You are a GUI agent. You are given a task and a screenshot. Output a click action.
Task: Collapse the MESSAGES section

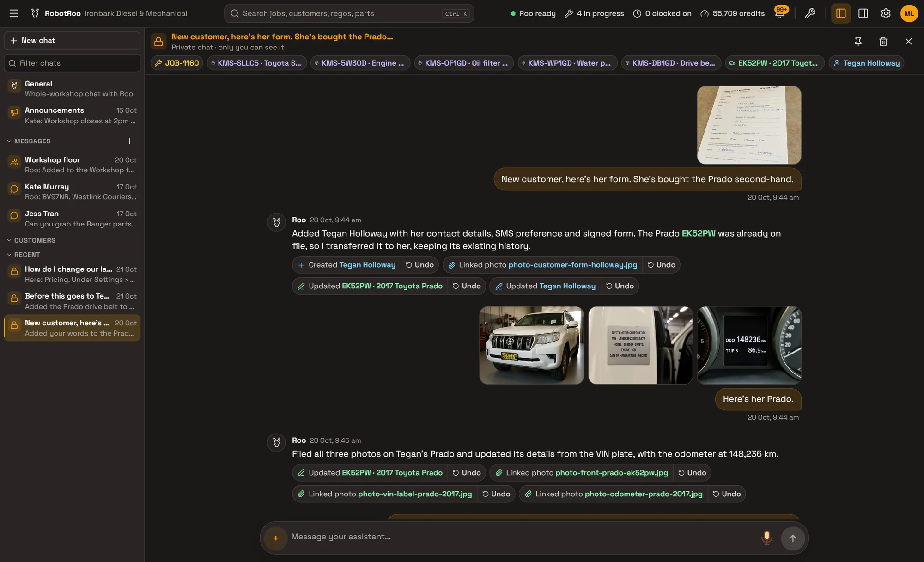29,141
